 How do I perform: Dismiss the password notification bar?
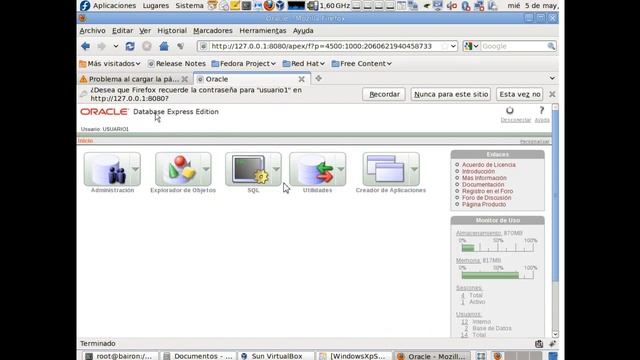point(552,94)
